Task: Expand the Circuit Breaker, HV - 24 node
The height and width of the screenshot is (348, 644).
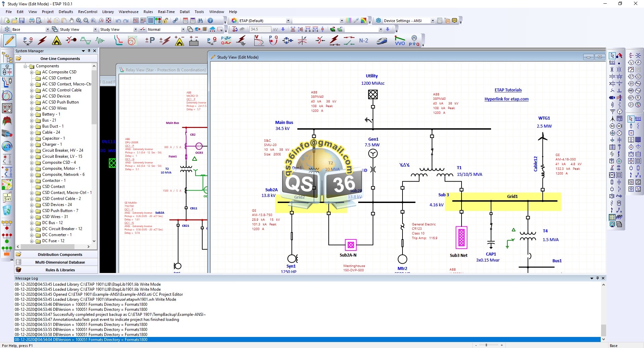Action: point(32,150)
